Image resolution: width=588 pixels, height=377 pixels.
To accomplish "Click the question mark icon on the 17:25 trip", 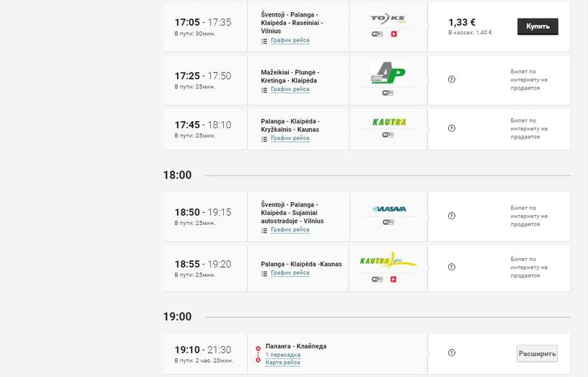I will tap(451, 80).
